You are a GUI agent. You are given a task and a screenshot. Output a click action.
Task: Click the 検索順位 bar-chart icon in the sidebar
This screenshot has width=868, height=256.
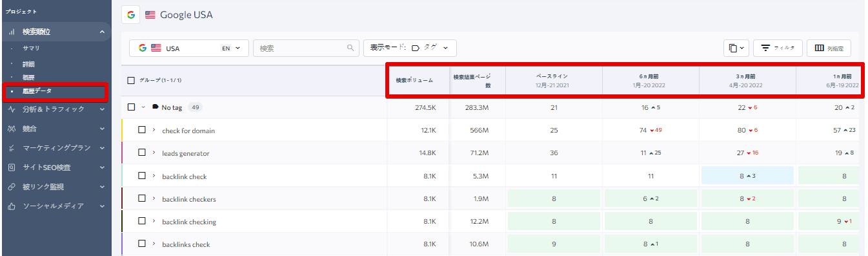(12, 32)
